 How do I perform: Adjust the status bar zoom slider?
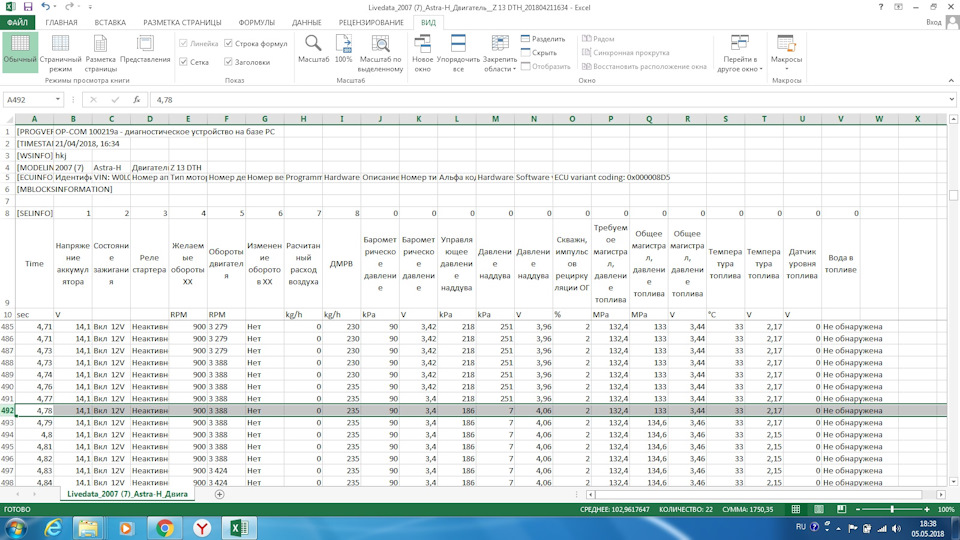point(892,509)
